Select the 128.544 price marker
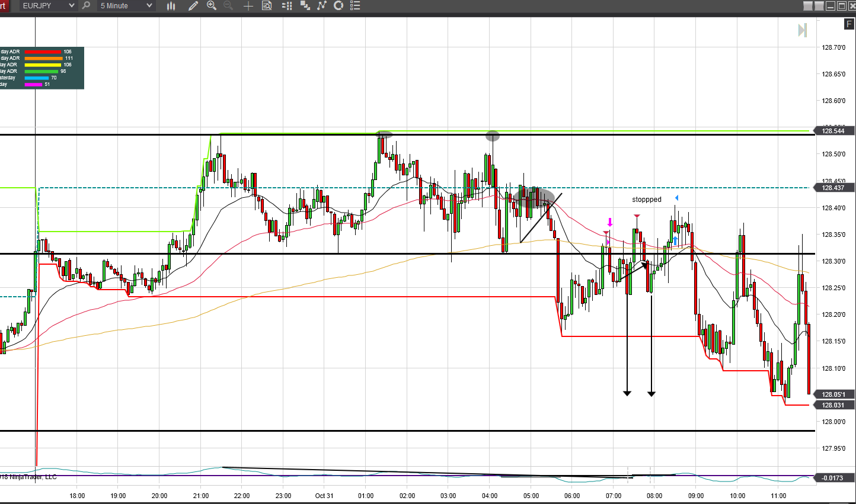This screenshot has height=504, width=856. [x=833, y=131]
